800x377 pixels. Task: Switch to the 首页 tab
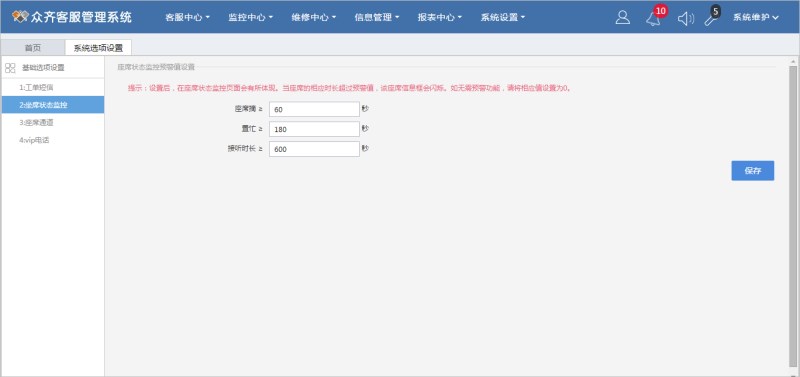(x=33, y=48)
